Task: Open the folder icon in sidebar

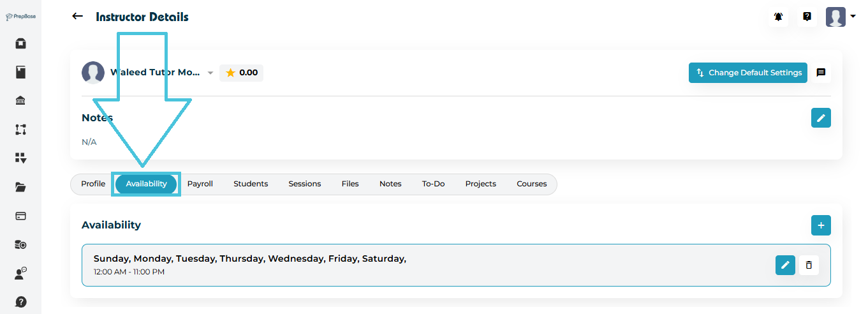Action: (x=20, y=187)
